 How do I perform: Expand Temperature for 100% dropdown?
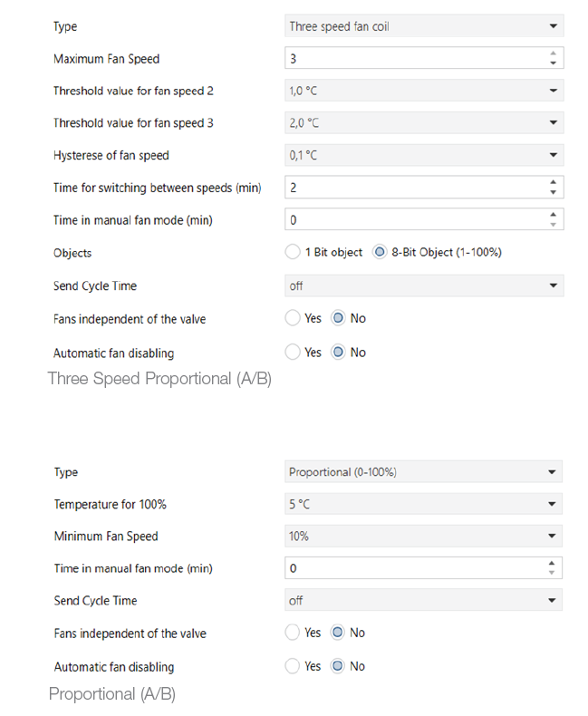(423, 504)
